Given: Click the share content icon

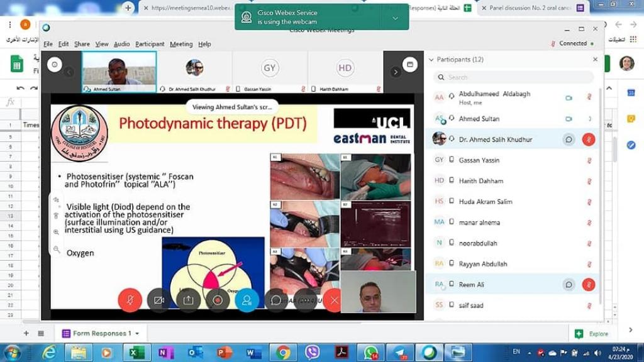Looking at the screenshot, I should pos(188,300).
